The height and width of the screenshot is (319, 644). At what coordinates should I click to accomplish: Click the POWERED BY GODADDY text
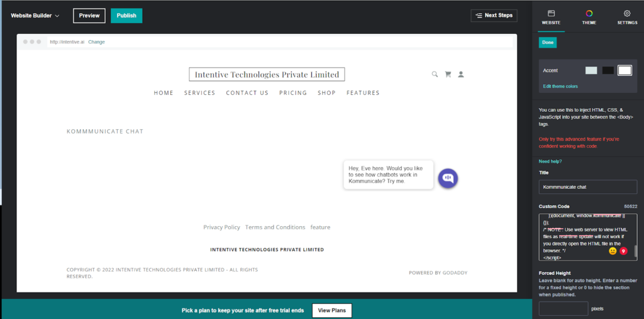pyautogui.click(x=438, y=273)
